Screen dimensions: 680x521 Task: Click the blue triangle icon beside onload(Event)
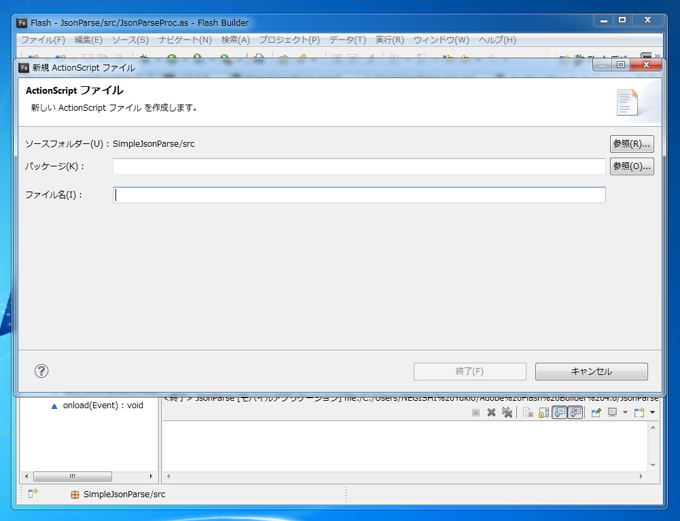54,406
